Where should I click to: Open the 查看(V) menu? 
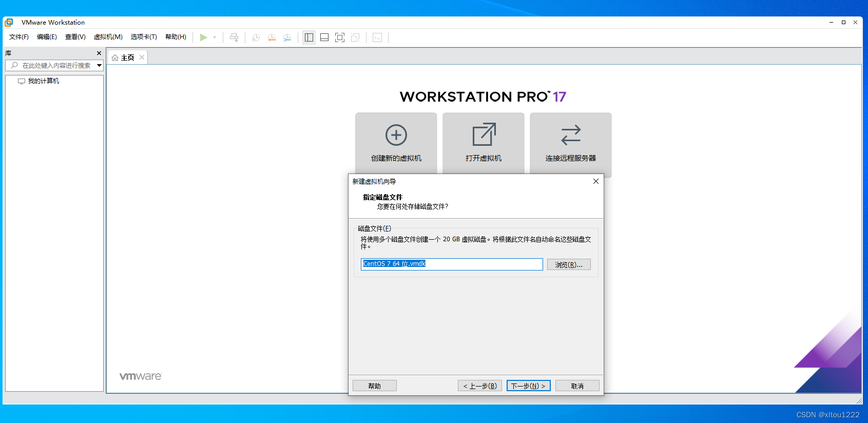[x=75, y=37]
